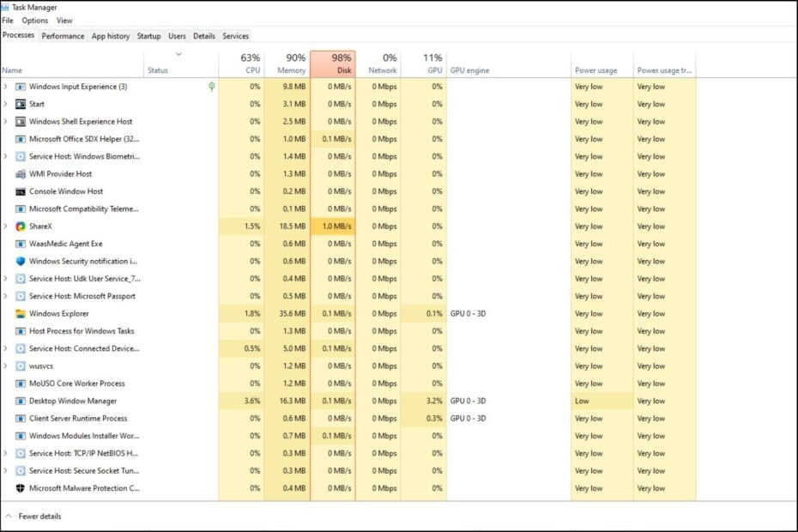Open the Status column dropdown arrow
Screen dimensions: 798x532
tap(179, 53)
